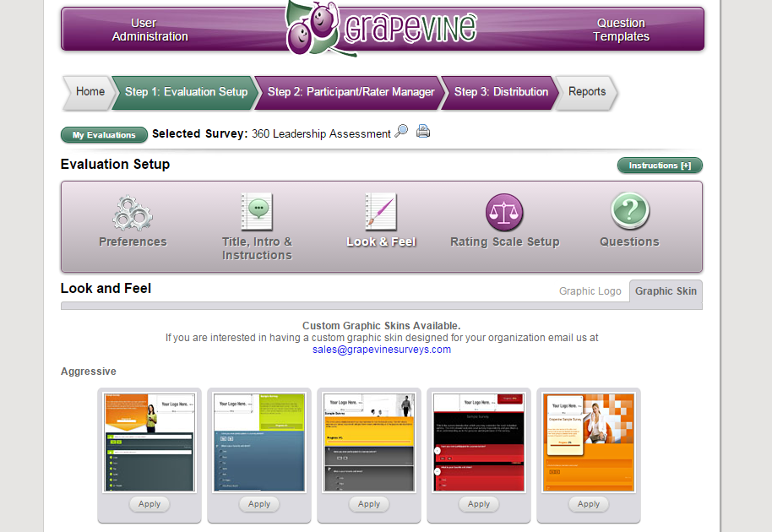The width and height of the screenshot is (772, 532).
Task: Click the Grapevine logo
Action: click(381, 28)
